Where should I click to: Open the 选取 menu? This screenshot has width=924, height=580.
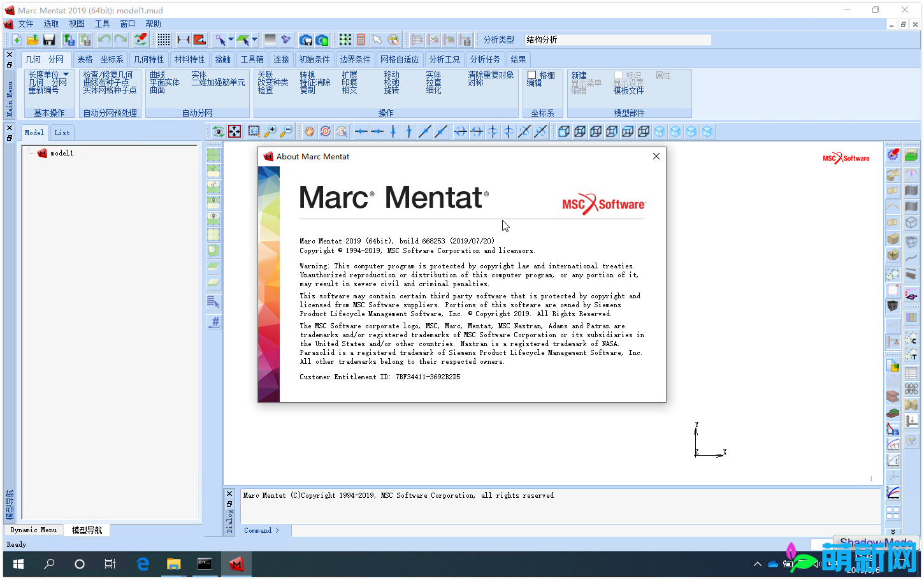(x=51, y=24)
